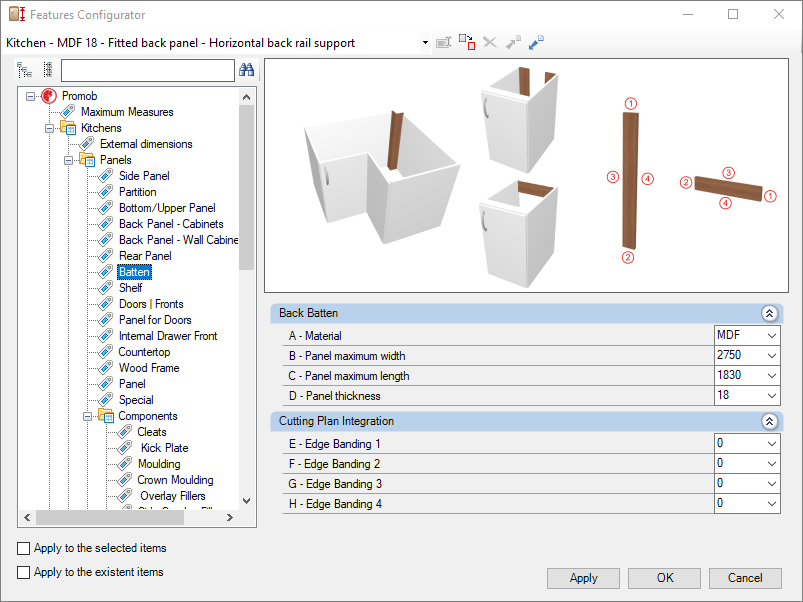Click the tree horizontal scrollbar left arrow
This screenshot has width=803, height=602.
point(27,518)
